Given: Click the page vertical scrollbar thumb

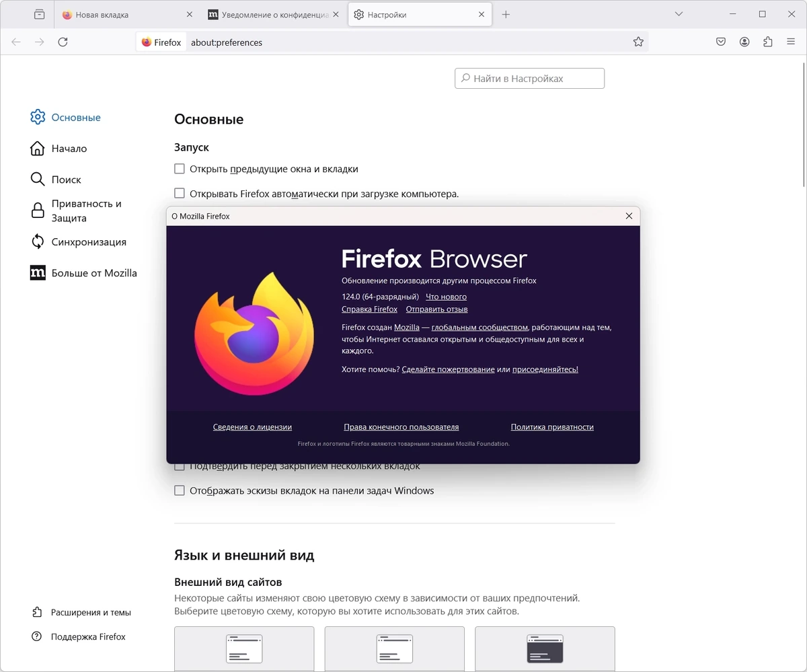Looking at the screenshot, I should (804, 124).
